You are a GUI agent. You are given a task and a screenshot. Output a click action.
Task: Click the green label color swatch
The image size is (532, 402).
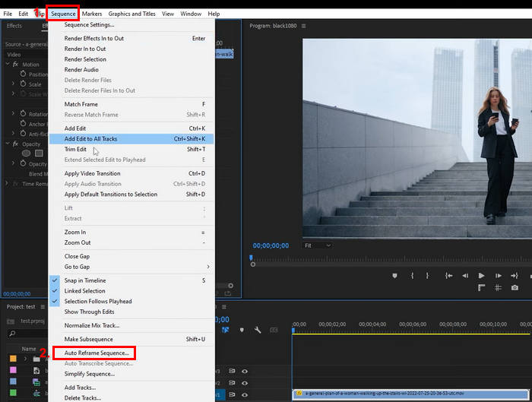[13, 393]
